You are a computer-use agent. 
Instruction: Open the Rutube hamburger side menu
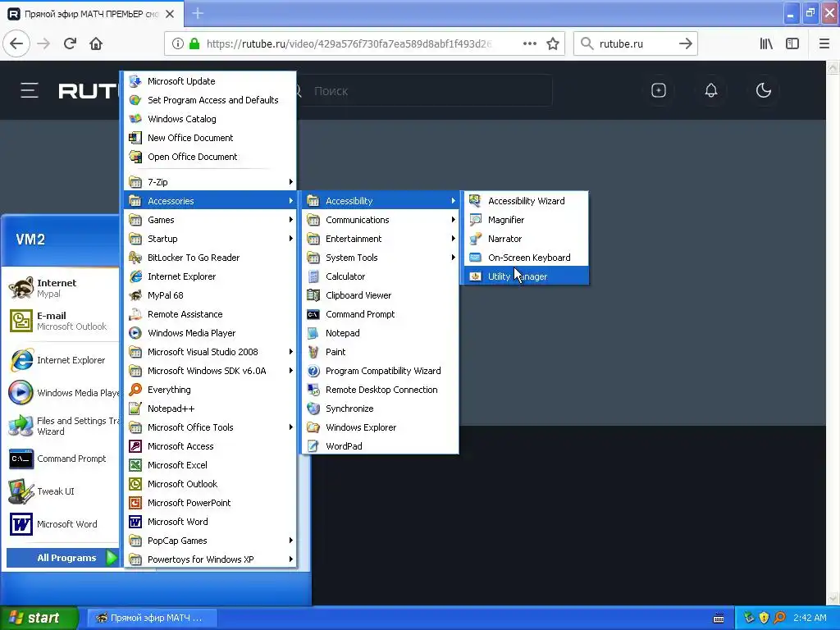click(30, 90)
